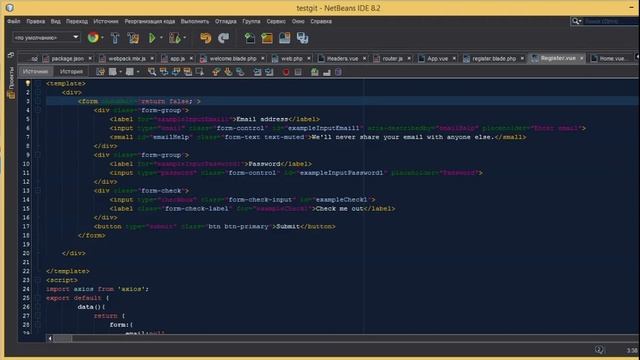Run the project with green play icon
The height and width of the screenshot is (360, 640).
(152, 38)
